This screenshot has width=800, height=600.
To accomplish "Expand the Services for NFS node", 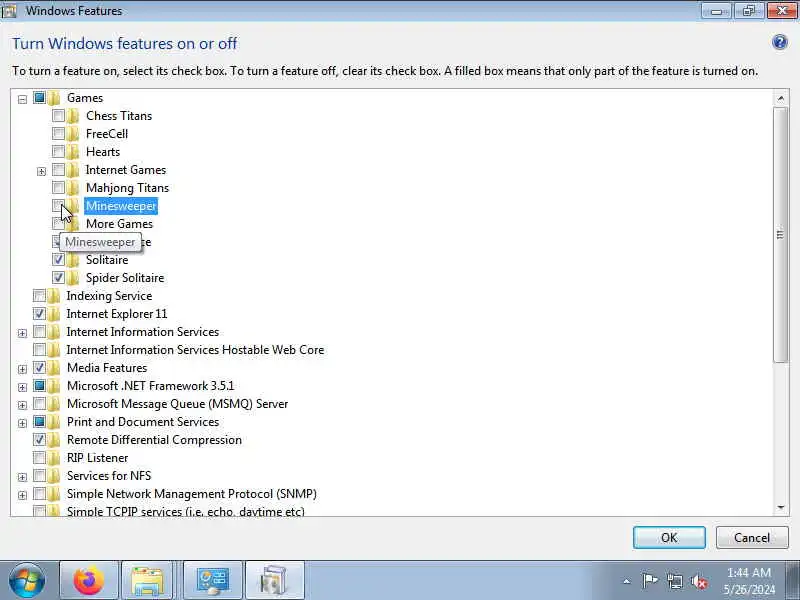I will click(22, 477).
